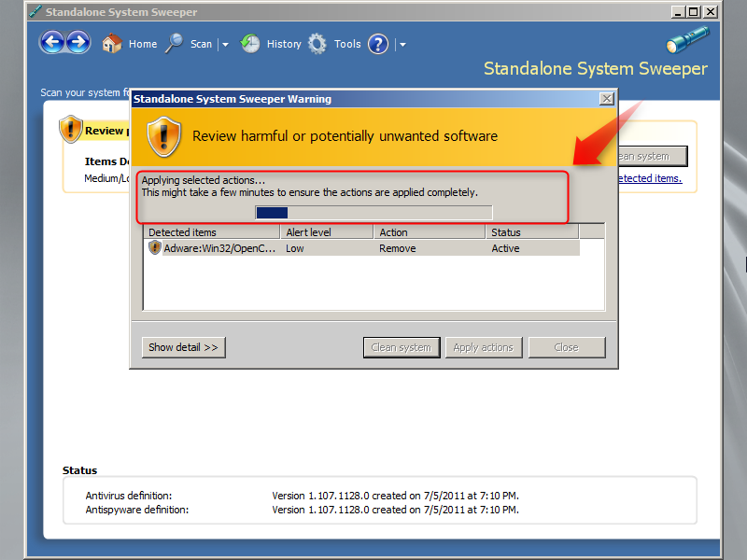Expand details with Show detail >>
Viewport: 747px width, 560px height.
point(183,346)
